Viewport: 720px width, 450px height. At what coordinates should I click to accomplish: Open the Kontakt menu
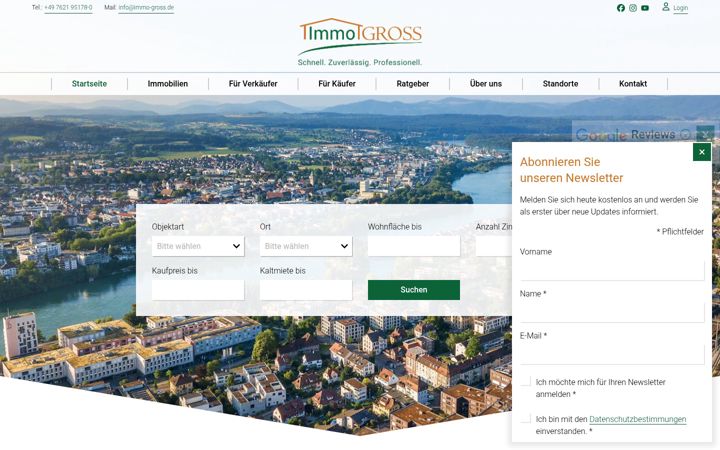point(633,84)
